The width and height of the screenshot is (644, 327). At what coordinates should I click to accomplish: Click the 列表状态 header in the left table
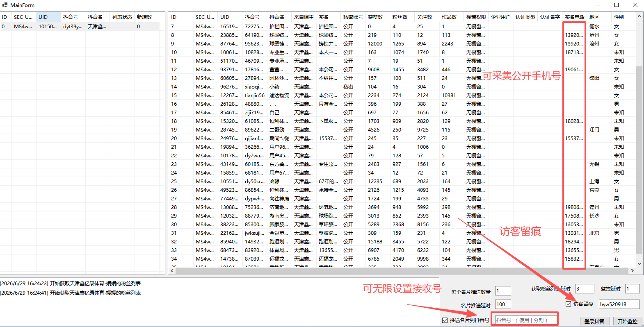(122, 17)
